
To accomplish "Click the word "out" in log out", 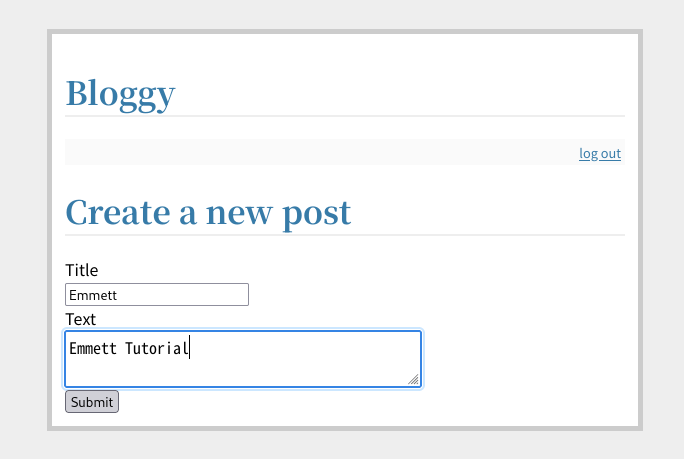I will (610, 153).
